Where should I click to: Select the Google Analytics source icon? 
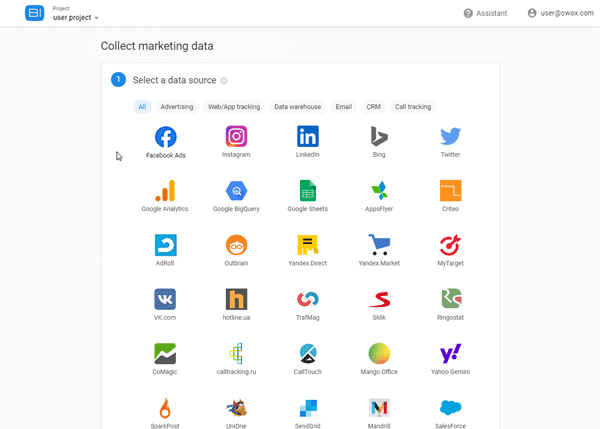(x=165, y=191)
